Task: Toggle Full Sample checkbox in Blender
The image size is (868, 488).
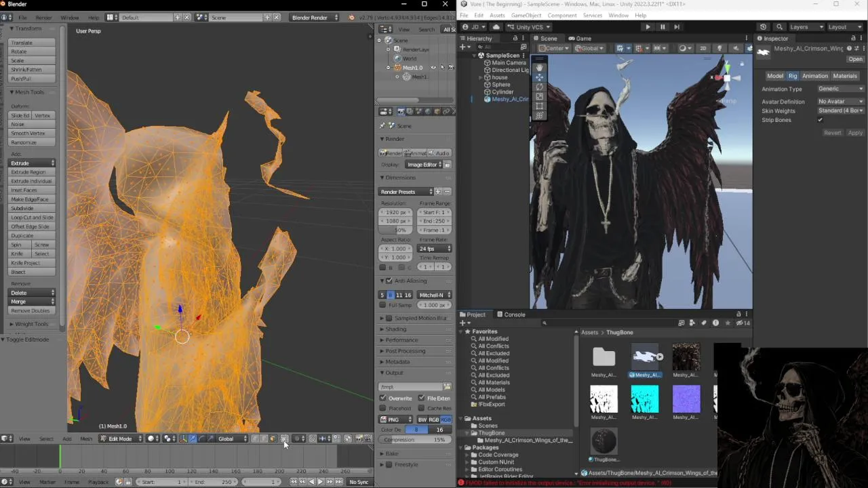Action: (383, 305)
